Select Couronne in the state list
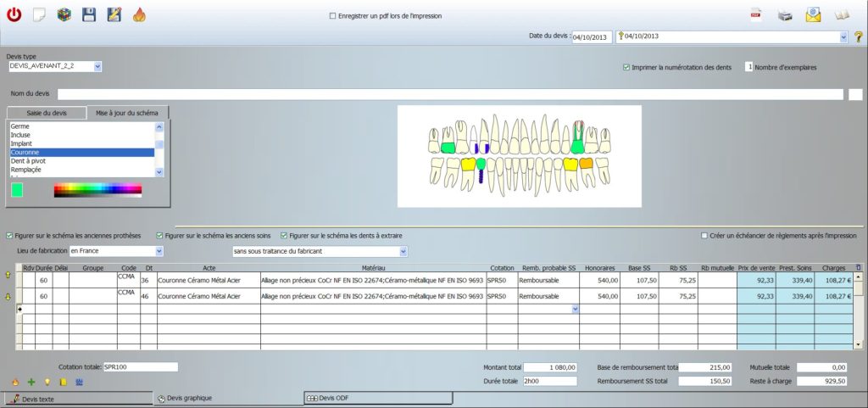The image size is (868, 408). tap(82, 152)
